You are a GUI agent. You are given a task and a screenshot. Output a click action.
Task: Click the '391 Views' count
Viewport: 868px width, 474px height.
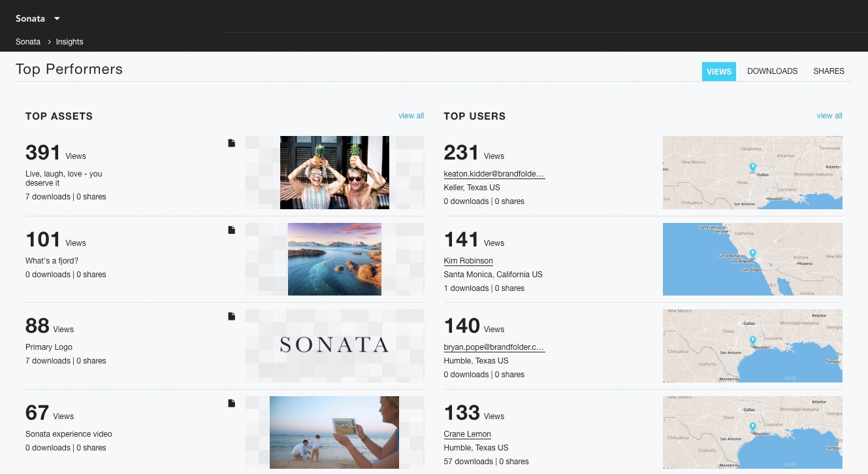tap(56, 152)
